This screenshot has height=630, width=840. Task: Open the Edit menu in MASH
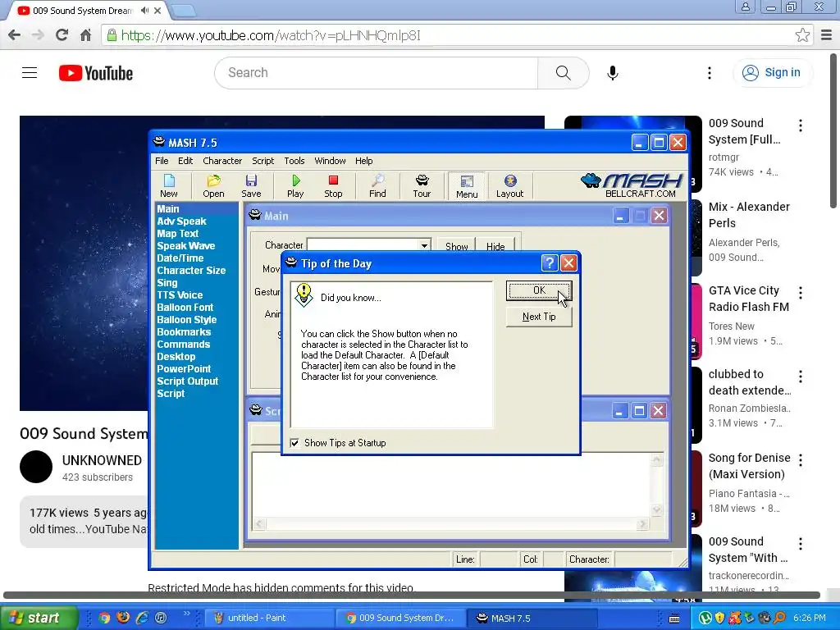(185, 161)
